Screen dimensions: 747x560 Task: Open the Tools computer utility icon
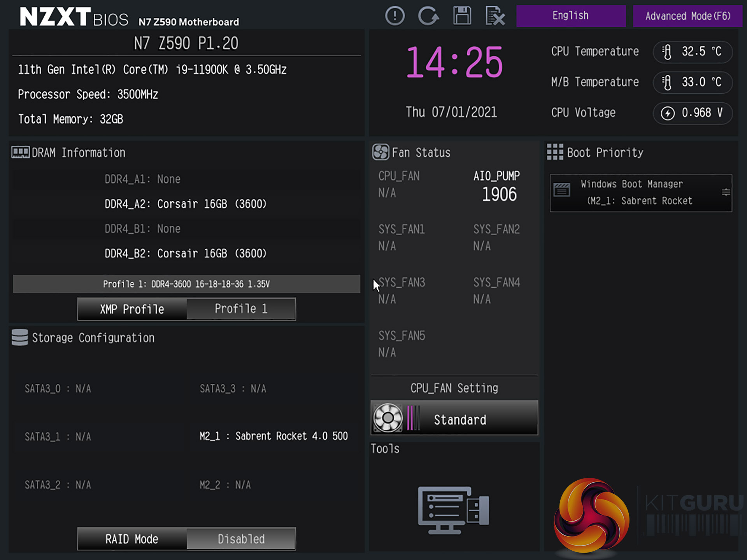(x=453, y=509)
